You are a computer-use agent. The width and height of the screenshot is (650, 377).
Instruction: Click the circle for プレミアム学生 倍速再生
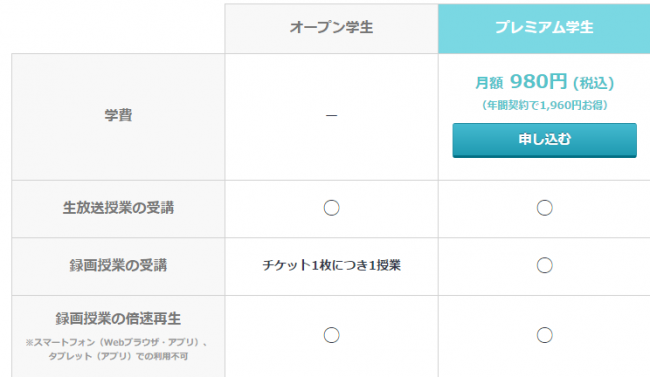[x=544, y=335]
